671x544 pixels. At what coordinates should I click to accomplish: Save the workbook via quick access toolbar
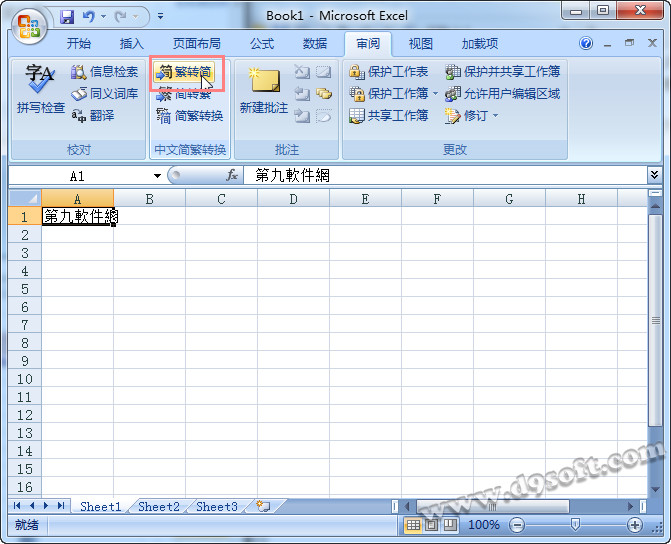point(67,17)
